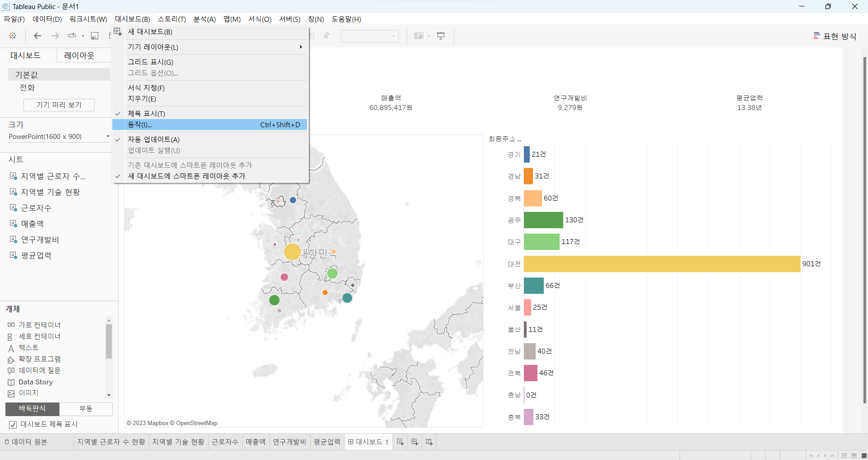The image size is (868, 460).
Task: Click sheet icon for 지역별 기술 현황
Action: (x=14, y=192)
